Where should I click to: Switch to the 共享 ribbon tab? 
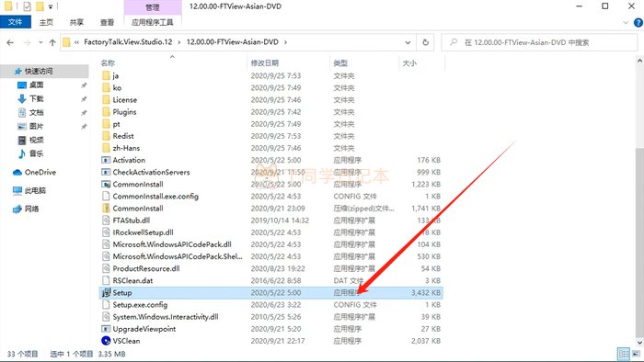[76, 22]
